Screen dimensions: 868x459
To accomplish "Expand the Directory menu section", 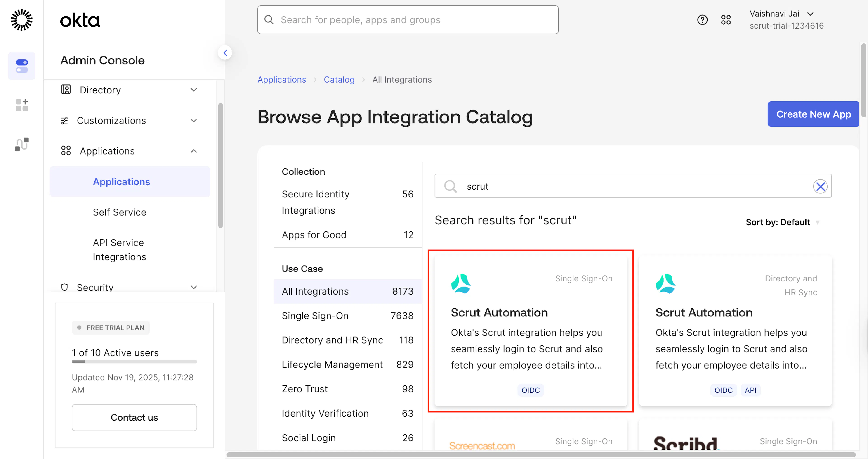I will (x=130, y=90).
